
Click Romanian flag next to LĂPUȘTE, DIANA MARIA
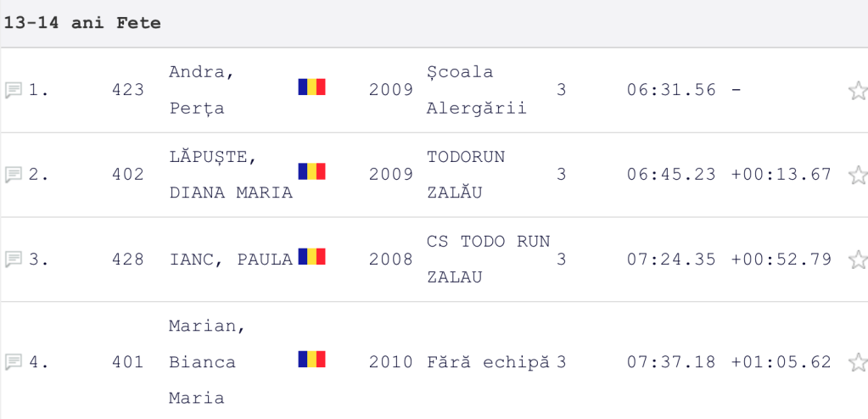[311, 171]
